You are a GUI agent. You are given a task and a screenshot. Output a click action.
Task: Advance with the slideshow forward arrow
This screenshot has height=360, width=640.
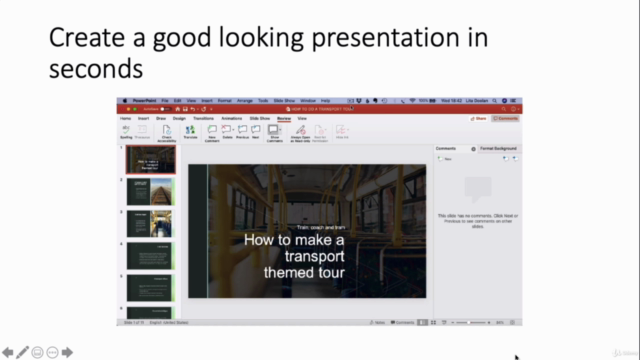coord(67,352)
